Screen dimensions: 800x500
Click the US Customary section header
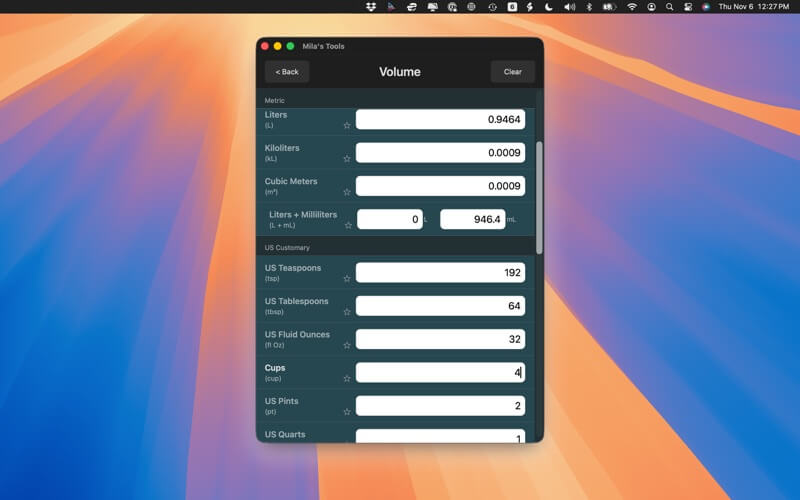tap(395, 247)
